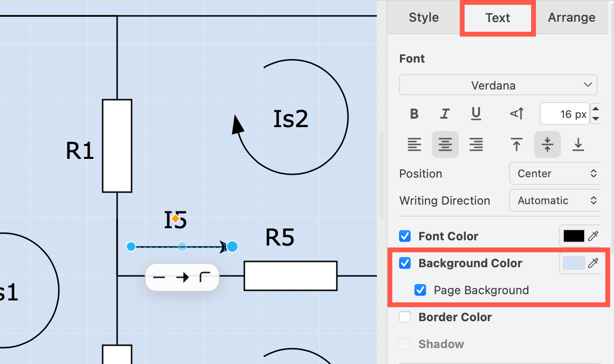Viewport: 614px width, 364px height.
Task: Open the Position dropdown set to Center
Action: (x=555, y=173)
